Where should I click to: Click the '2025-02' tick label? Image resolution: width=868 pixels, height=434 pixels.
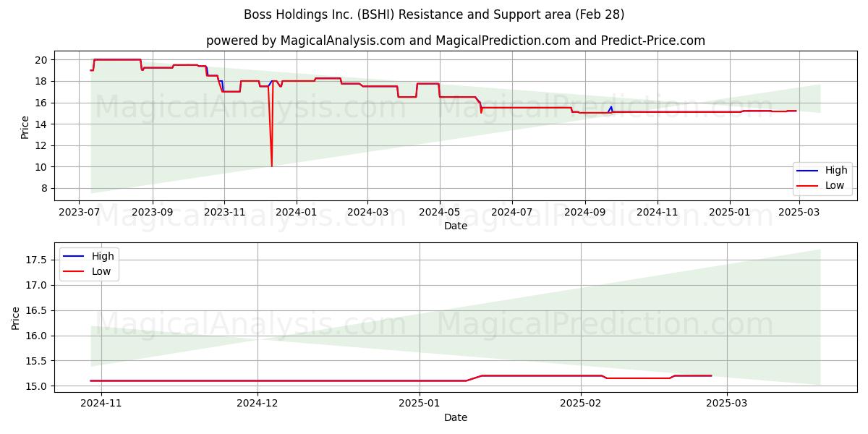581,404
